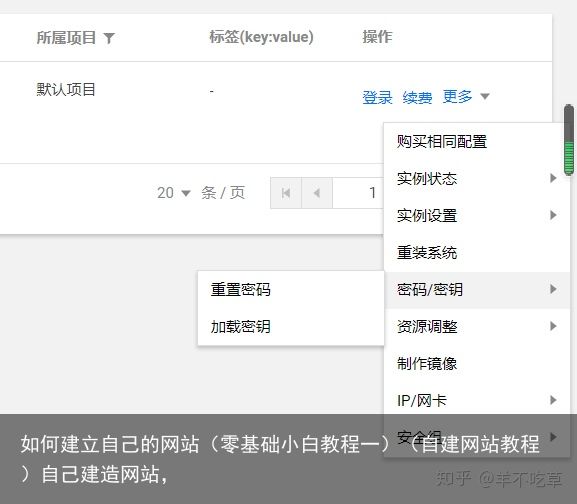Go to first page arrow icon
577x504 pixels.
coord(286,193)
